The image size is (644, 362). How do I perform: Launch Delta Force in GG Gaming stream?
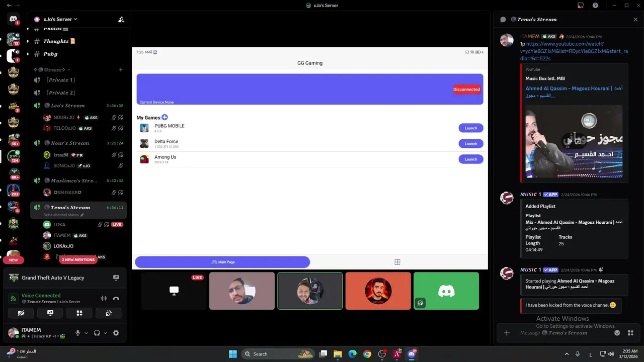(x=471, y=144)
